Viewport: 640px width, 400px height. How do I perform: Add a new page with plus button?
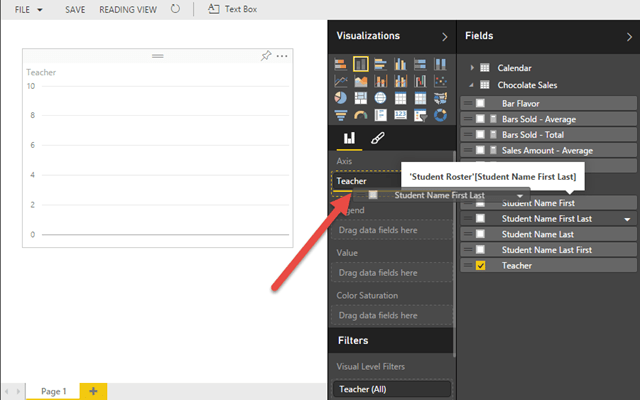92,391
